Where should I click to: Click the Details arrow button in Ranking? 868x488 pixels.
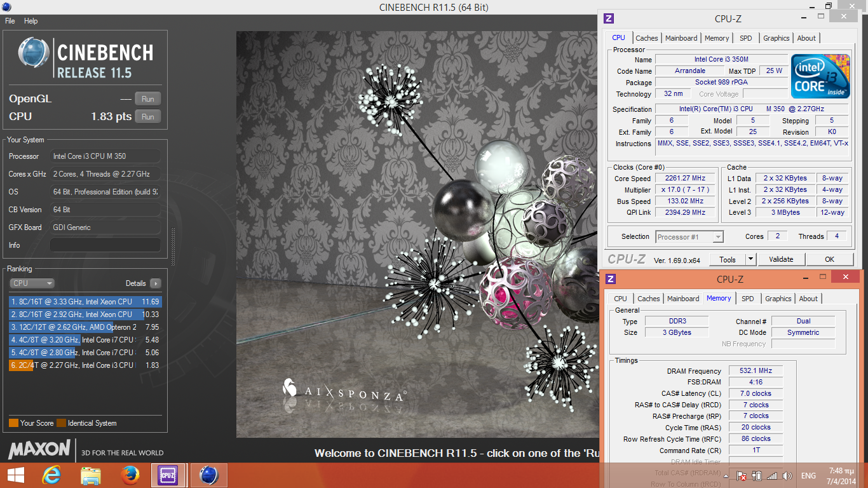click(155, 283)
